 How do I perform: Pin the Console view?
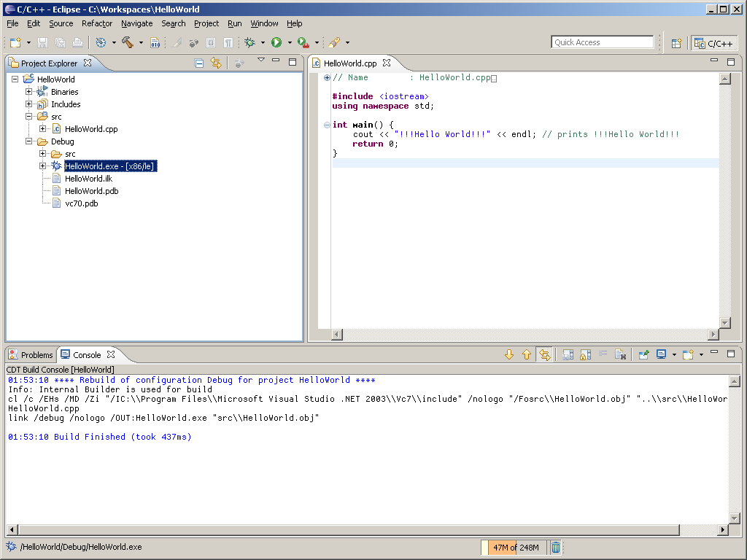coord(644,354)
